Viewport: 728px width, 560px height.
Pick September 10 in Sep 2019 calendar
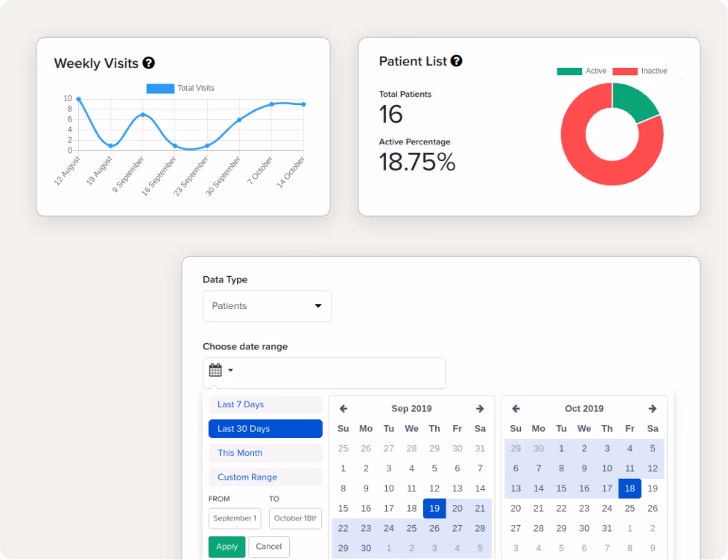tap(389, 489)
